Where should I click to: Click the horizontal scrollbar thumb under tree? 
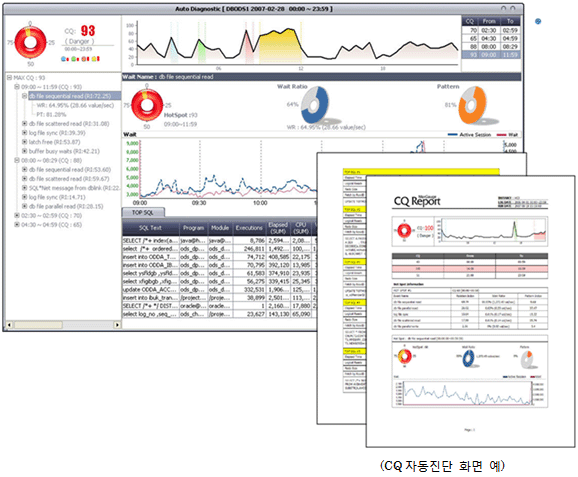tap(38, 325)
